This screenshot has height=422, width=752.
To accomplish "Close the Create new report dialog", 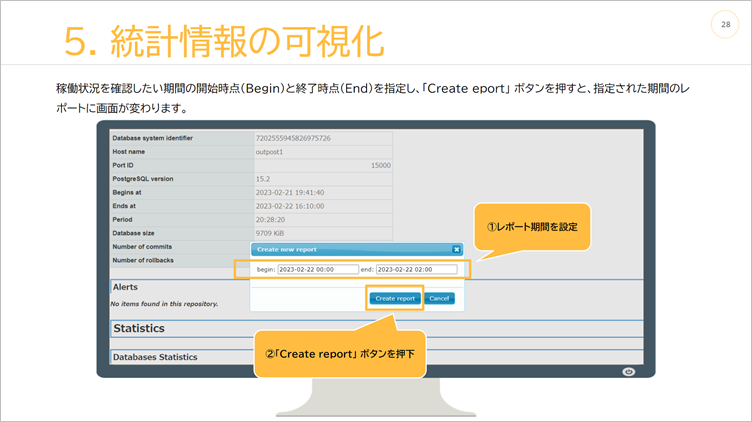I will pos(456,249).
